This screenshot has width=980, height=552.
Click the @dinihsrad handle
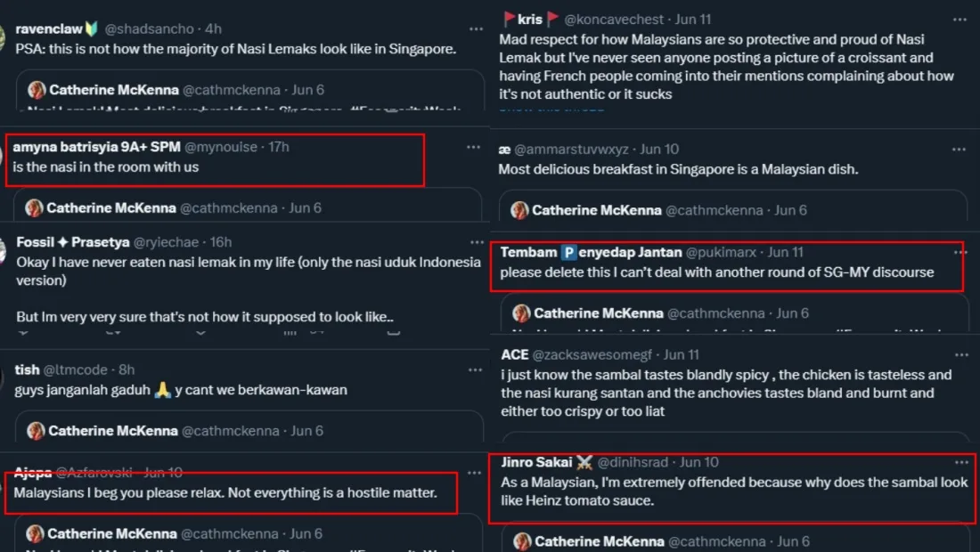[x=635, y=463]
